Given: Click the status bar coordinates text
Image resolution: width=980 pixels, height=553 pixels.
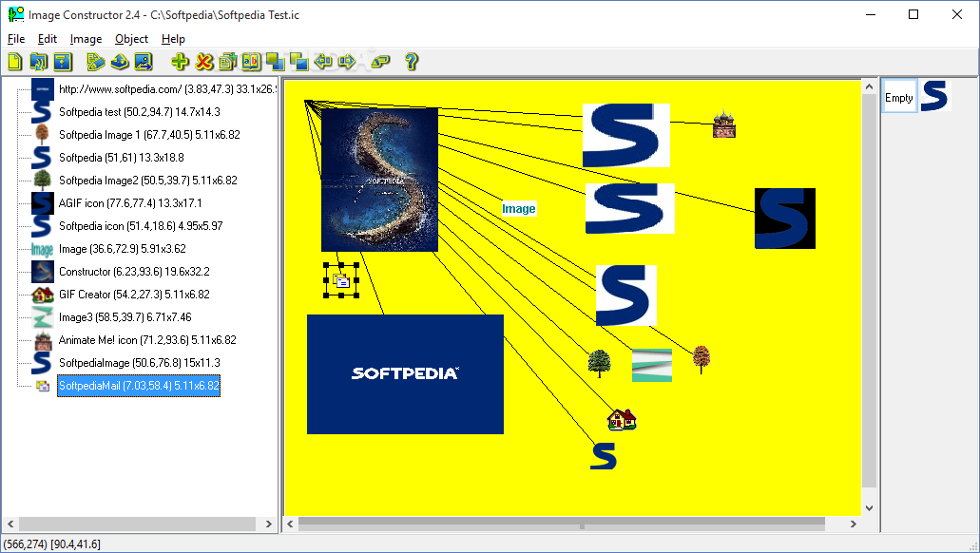Looking at the screenshot, I should coord(52,544).
